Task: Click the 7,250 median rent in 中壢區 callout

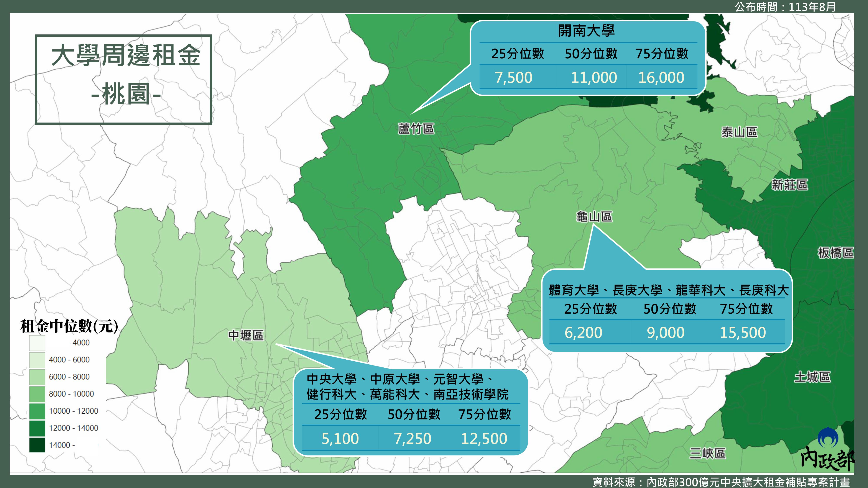Action: click(413, 439)
